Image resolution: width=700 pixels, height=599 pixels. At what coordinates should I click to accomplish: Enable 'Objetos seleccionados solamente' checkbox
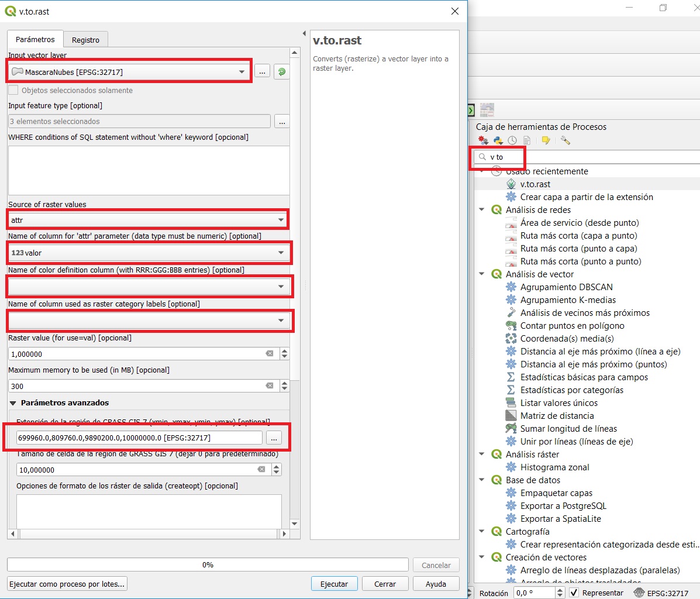(13, 91)
